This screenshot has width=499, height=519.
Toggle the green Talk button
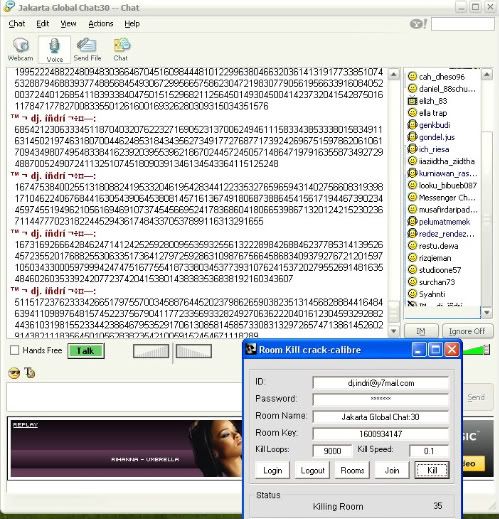point(86,351)
